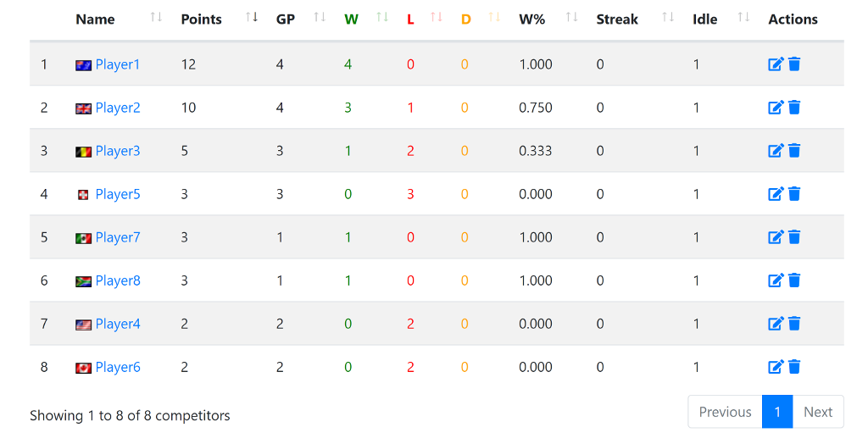Delete Player2 with the trash icon
This screenshot has width=868, height=433.
click(794, 108)
